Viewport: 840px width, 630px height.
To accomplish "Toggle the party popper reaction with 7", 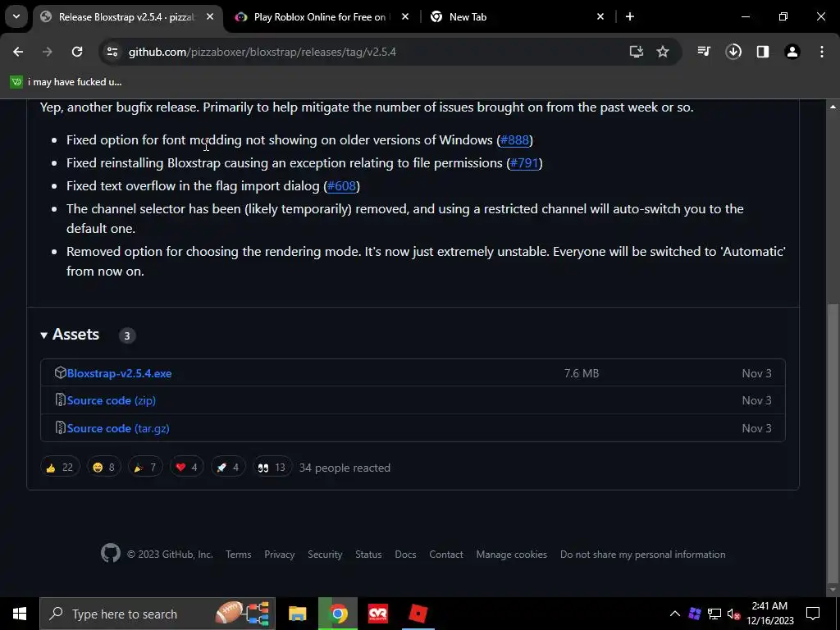I will pos(145,468).
